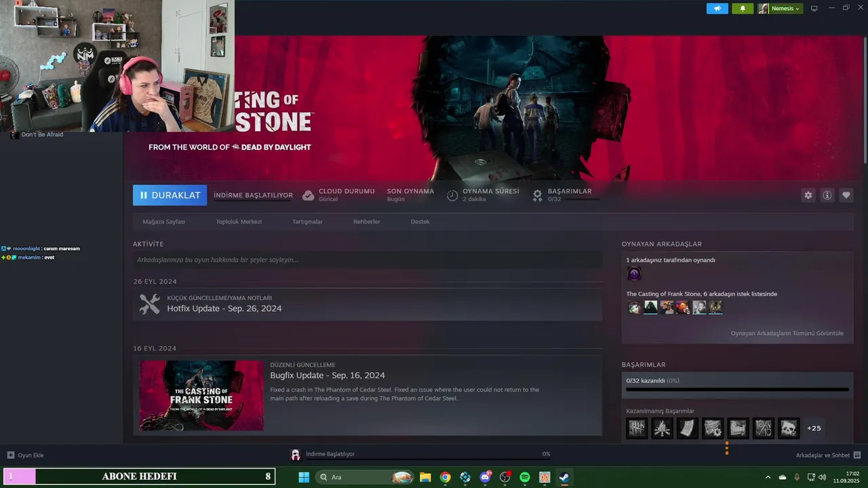Viewport: 868px width, 488px height.
Task: Open OBS Studio from the taskbar
Action: point(505,477)
